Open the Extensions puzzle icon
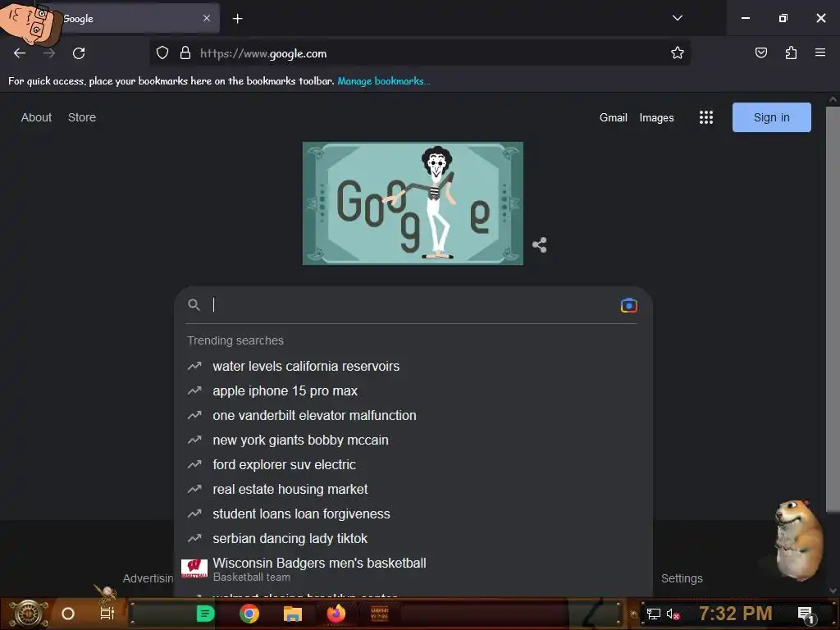Screen dimensions: 840x630 click(791, 53)
